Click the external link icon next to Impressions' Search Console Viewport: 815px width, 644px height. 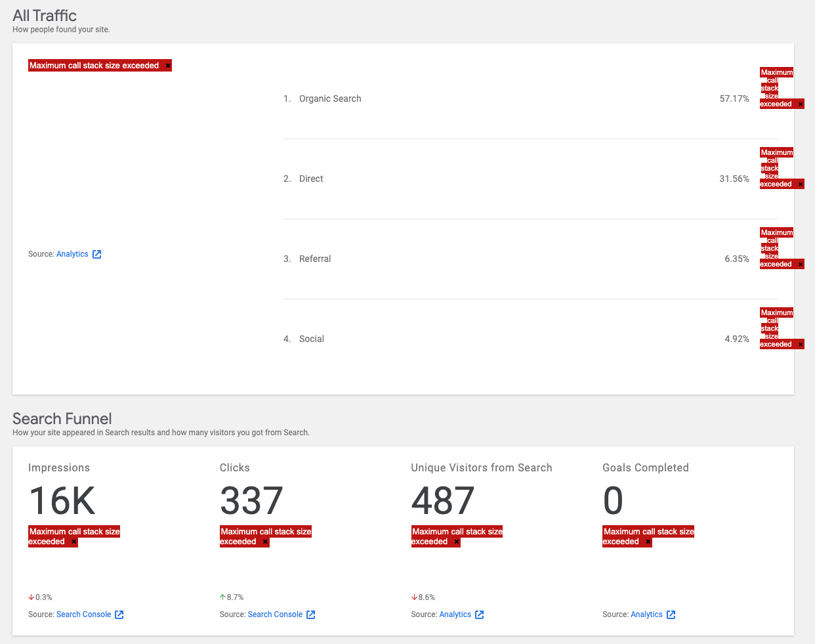pos(119,614)
